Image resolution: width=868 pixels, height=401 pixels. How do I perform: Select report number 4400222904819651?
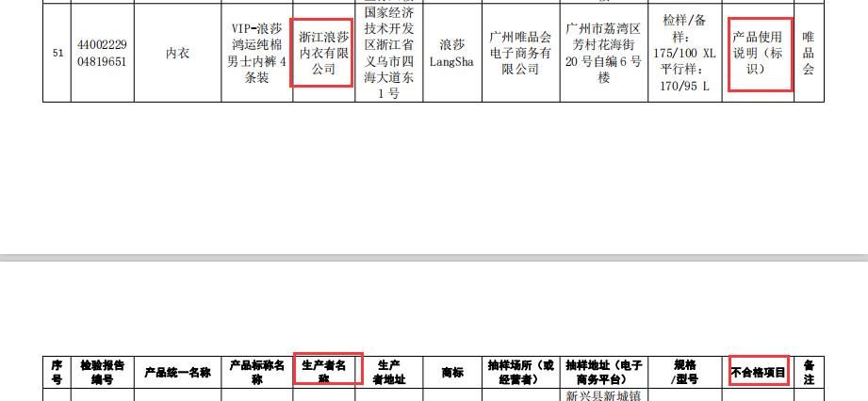pos(102,54)
